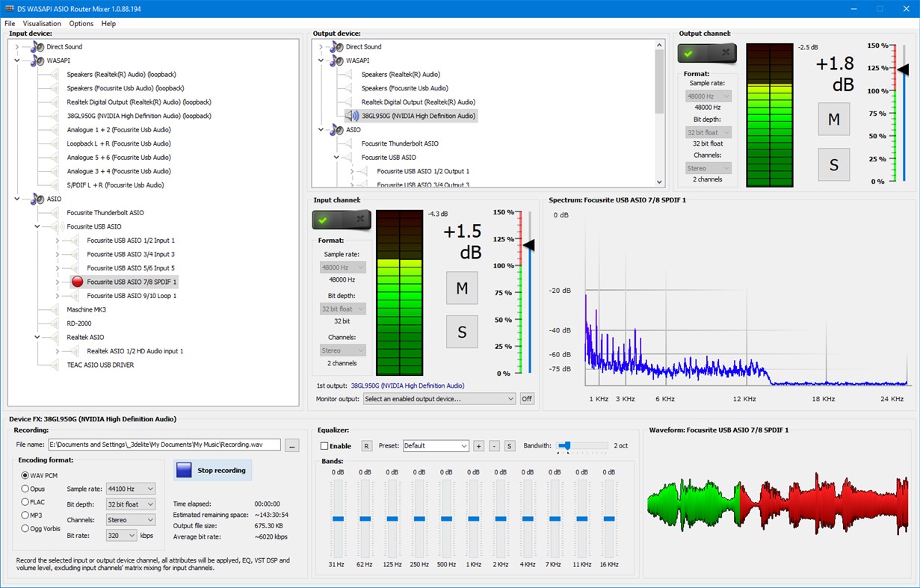The image size is (920, 588).
Task: Collapse the ASIO branch in the input device tree
Action: (x=16, y=198)
